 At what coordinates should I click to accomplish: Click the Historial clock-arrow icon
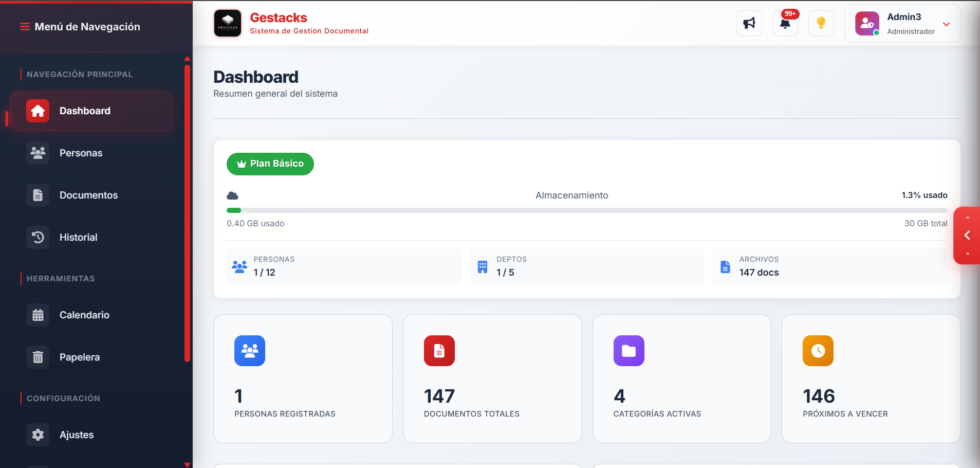point(38,237)
